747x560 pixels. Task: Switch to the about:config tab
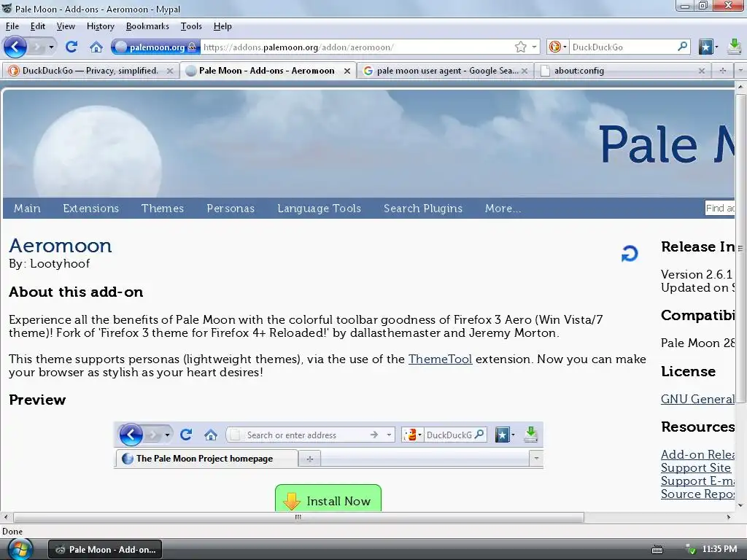pyautogui.click(x=622, y=71)
